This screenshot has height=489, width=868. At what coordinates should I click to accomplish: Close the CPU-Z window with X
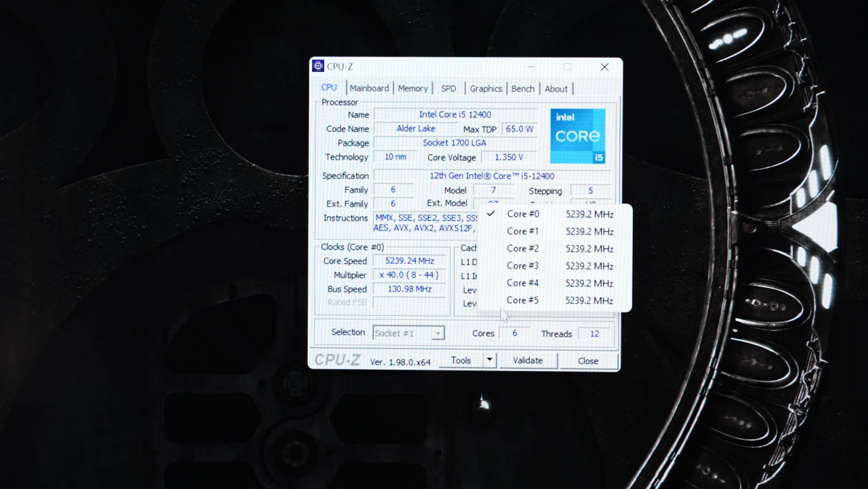click(x=605, y=67)
